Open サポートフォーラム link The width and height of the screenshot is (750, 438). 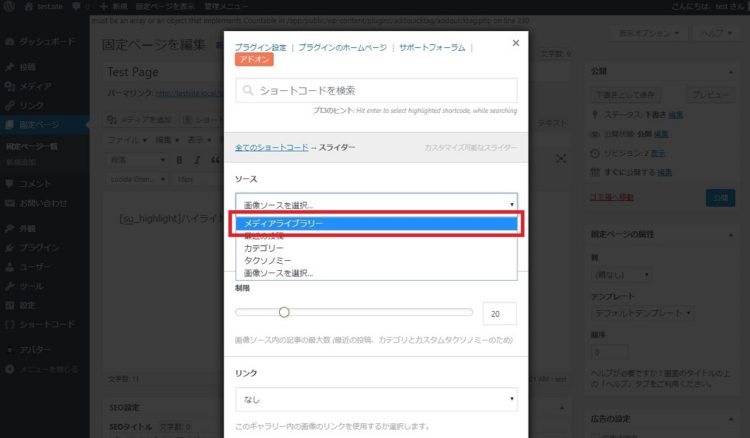pyautogui.click(x=432, y=47)
